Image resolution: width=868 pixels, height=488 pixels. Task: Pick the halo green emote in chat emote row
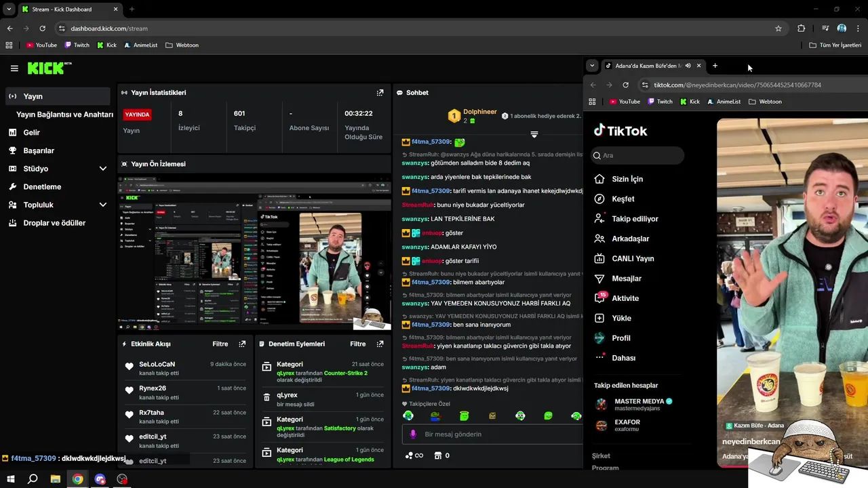[464, 415]
